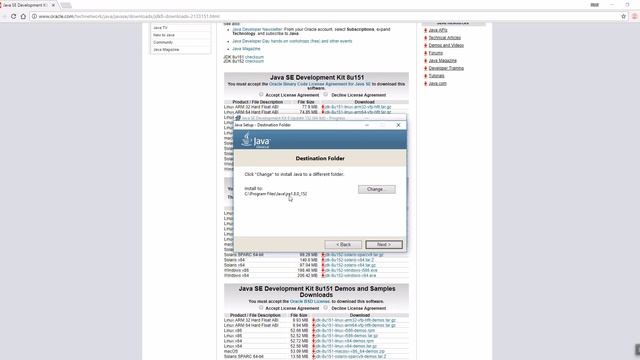640x360 pixels.
Task: Click download icon next to Forums
Action: coord(425,53)
